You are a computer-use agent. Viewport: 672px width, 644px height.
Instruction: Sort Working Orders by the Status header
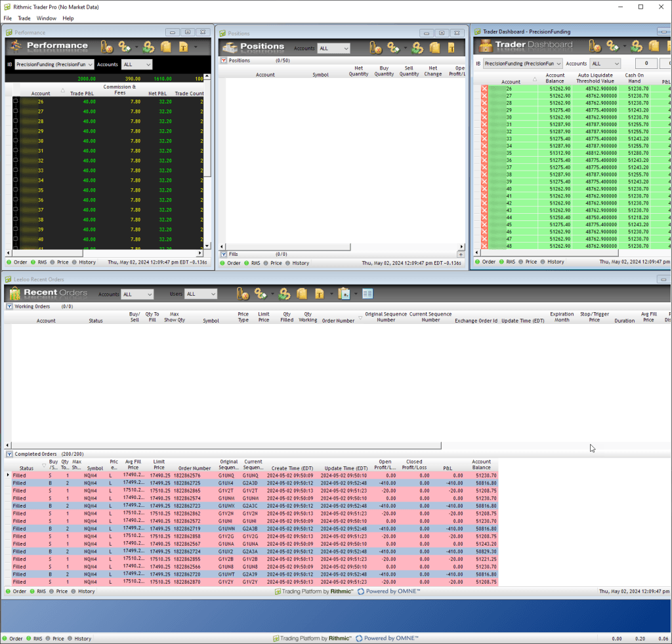96,321
